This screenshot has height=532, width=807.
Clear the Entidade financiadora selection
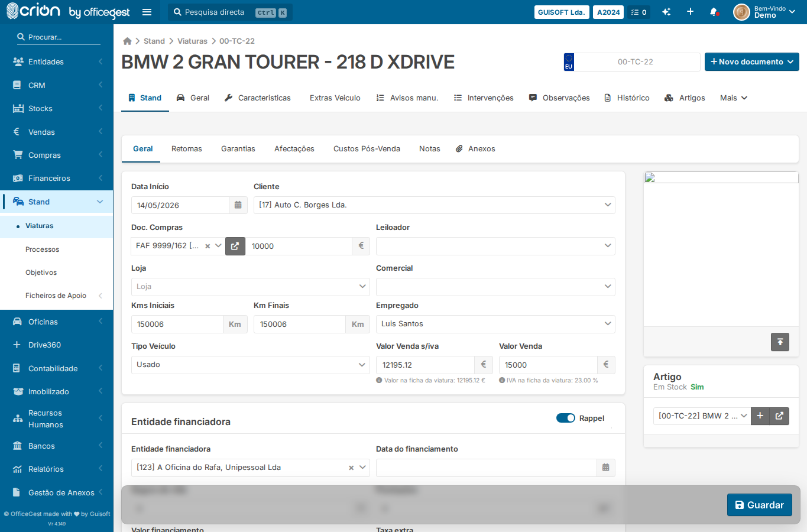[351, 468]
